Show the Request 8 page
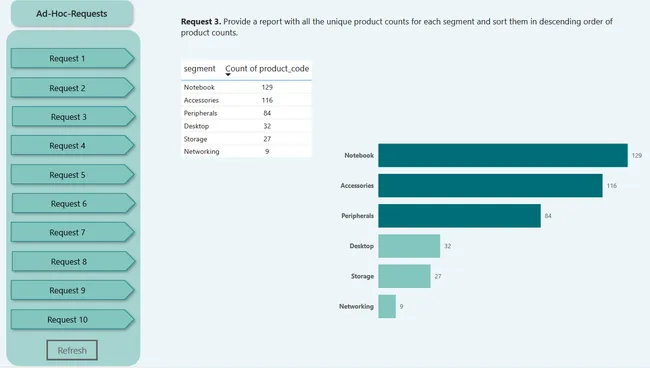This screenshot has width=650, height=368. [73, 261]
